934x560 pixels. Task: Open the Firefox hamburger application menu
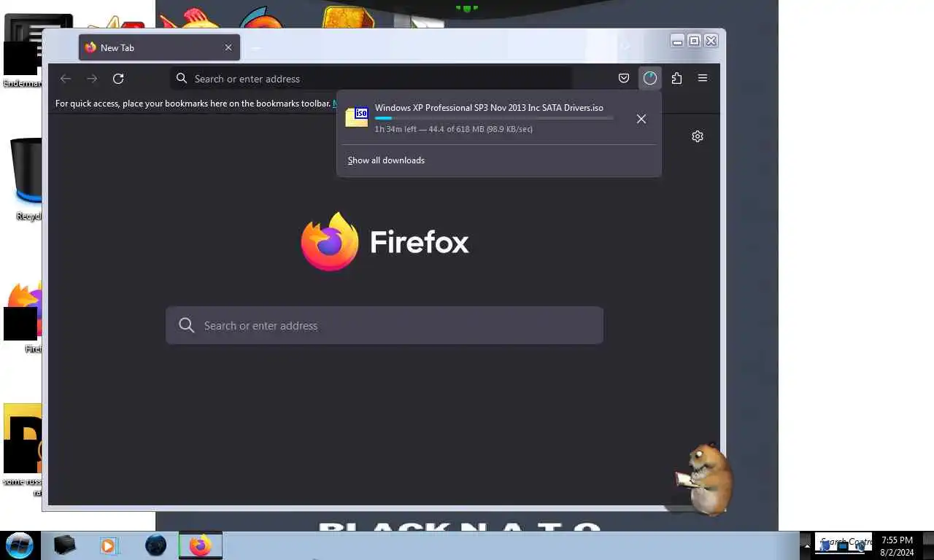703,78
